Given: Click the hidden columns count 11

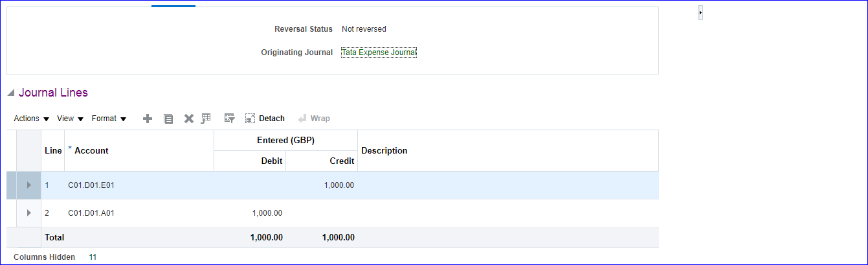Looking at the screenshot, I should point(93,257).
